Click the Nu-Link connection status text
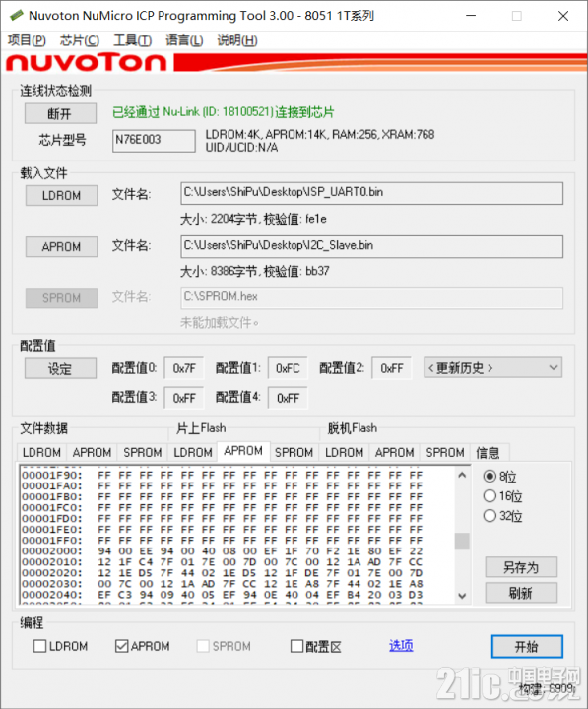The height and width of the screenshot is (709, 588). 223,112
